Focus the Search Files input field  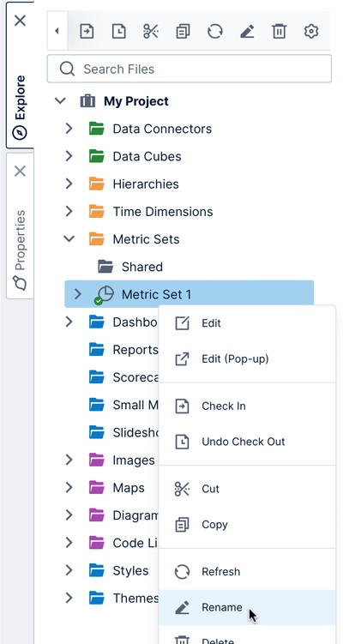point(189,69)
